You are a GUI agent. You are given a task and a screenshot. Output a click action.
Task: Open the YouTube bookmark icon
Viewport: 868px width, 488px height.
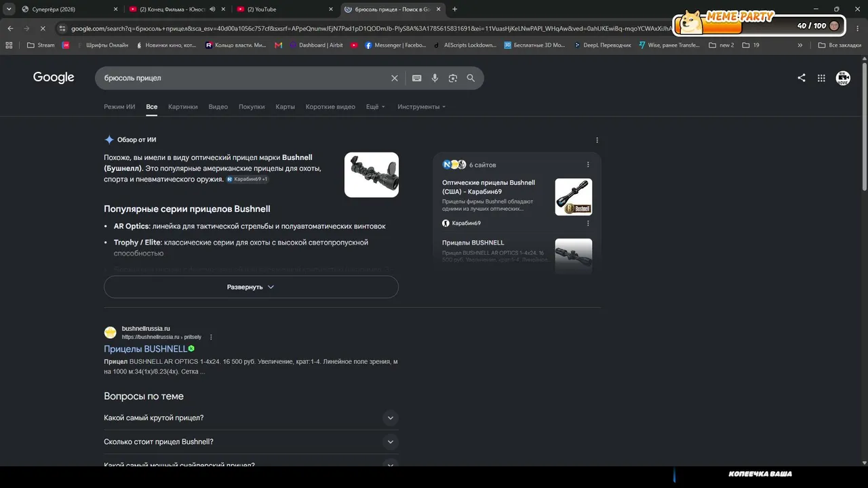click(354, 45)
